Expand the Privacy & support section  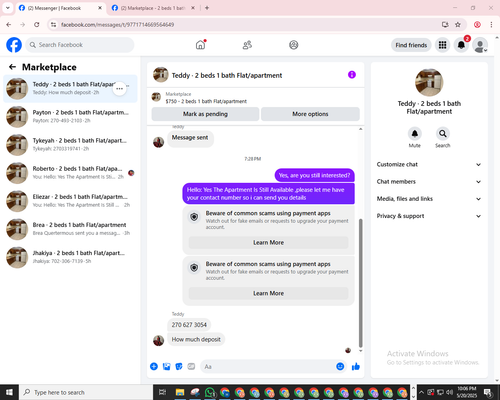pyautogui.click(x=429, y=216)
